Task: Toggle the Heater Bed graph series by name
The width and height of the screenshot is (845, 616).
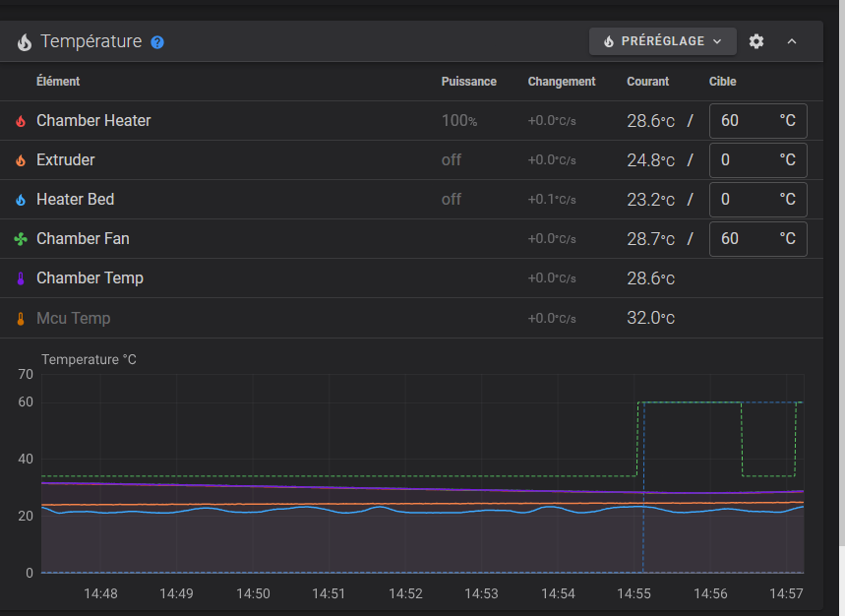Action: point(76,200)
